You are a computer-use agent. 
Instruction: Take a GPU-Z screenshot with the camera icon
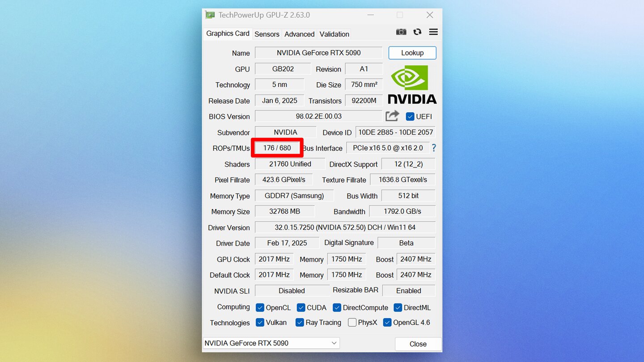pyautogui.click(x=401, y=32)
